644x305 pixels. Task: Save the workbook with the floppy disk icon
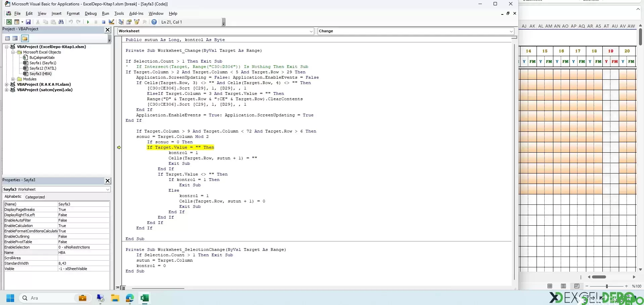point(28,22)
